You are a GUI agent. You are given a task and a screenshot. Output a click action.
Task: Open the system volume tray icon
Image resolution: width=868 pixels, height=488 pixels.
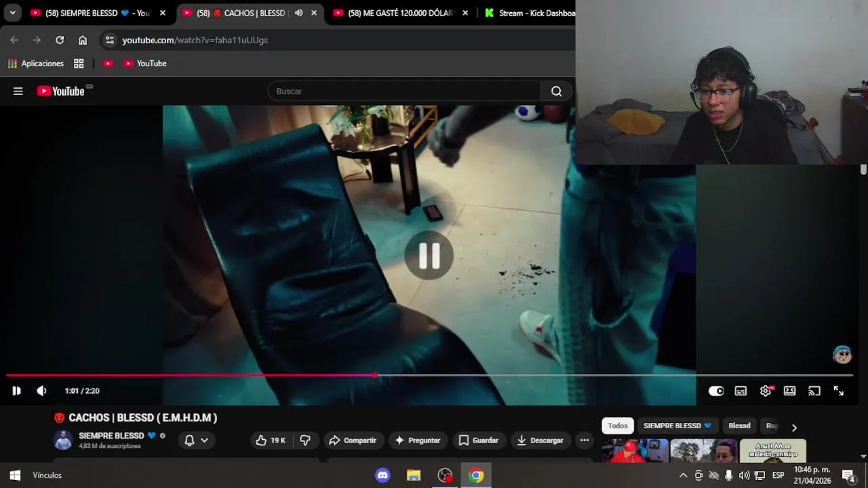[x=744, y=475]
